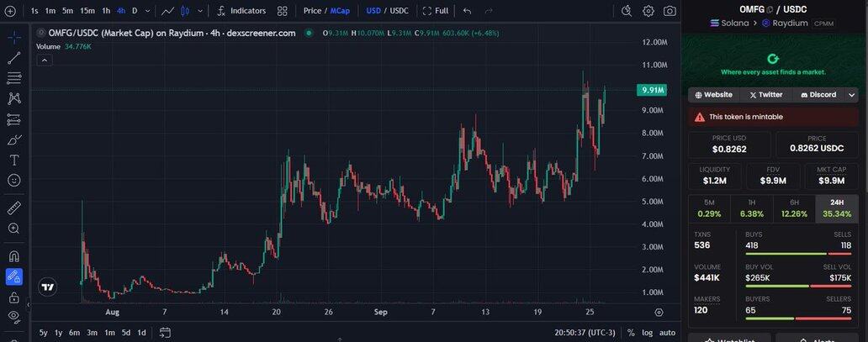The height and width of the screenshot is (342, 868).
Task: Select the 1H price change tab
Action: [752, 208]
